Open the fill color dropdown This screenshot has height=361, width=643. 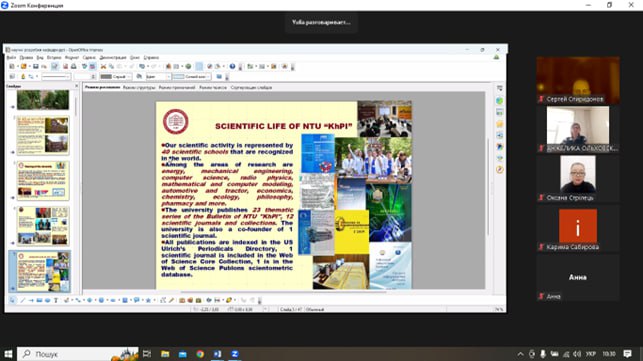pyautogui.click(x=191, y=77)
